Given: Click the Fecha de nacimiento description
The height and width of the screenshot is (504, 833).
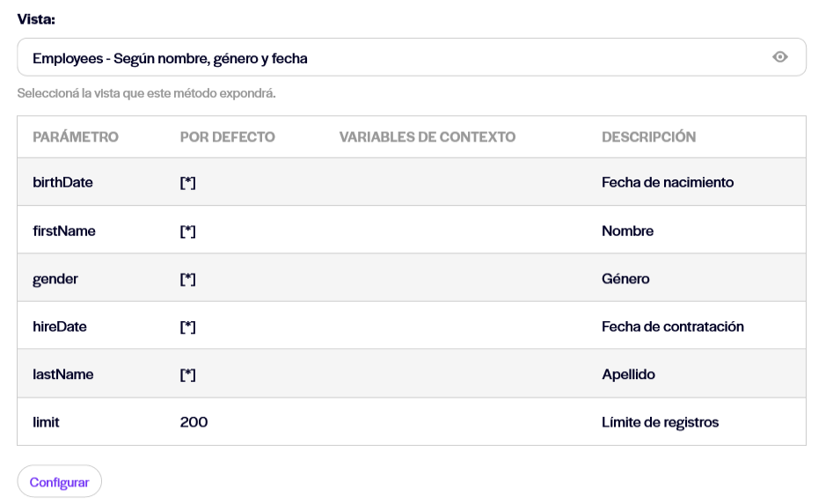Looking at the screenshot, I should click(668, 182).
